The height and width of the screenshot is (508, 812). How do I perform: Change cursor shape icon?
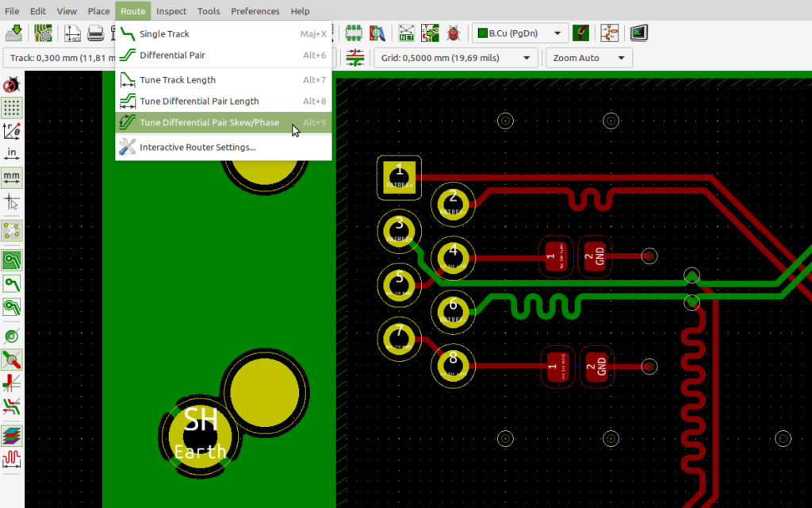point(11,201)
